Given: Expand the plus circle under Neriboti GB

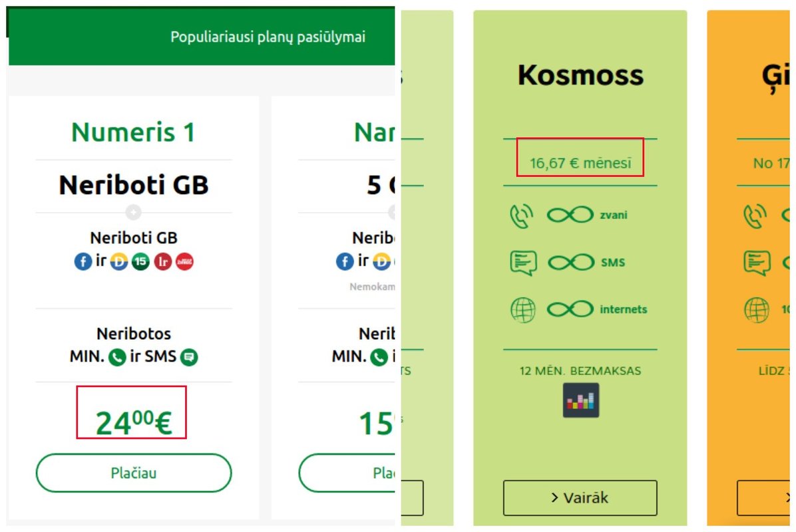Looking at the screenshot, I should tap(134, 212).
